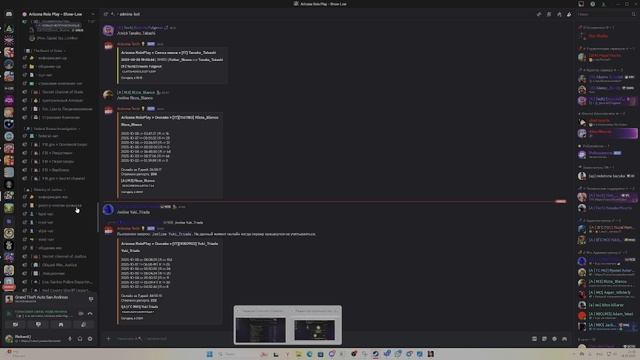This screenshot has height=360, width=640.
Task: Open Threads icon in channel header
Action: [539, 14]
